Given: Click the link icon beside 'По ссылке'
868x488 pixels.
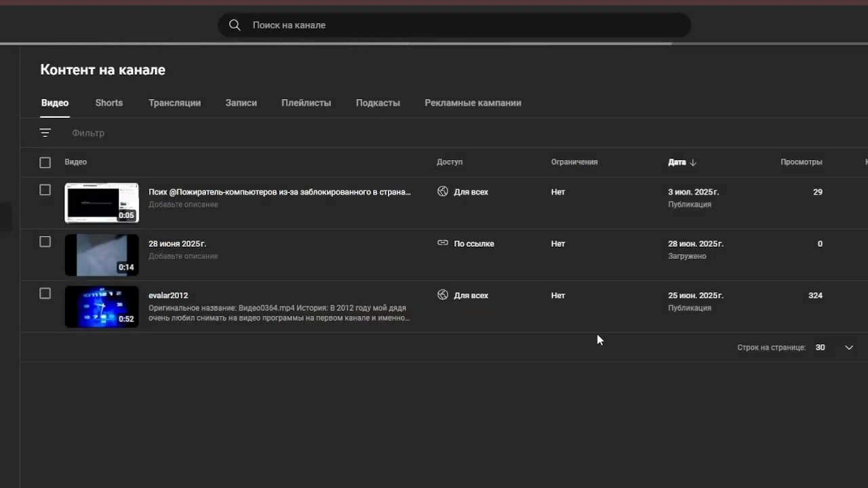Looking at the screenshot, I should (443, 243).
